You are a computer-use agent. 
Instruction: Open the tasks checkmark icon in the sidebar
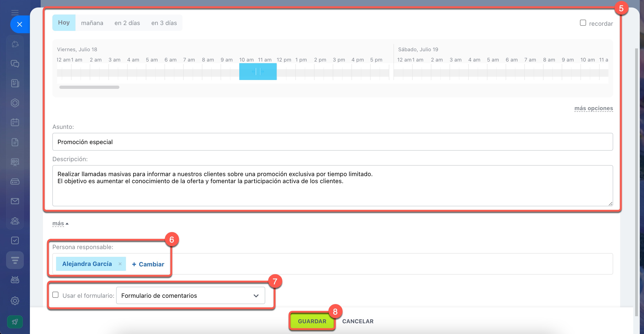[x=15, y=240]
